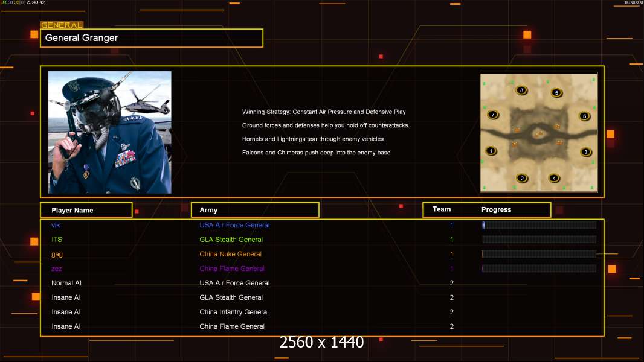This screenshot has width=644, height=362.
Task: Click start position 4 on the minimap
Action: (554, 178)
